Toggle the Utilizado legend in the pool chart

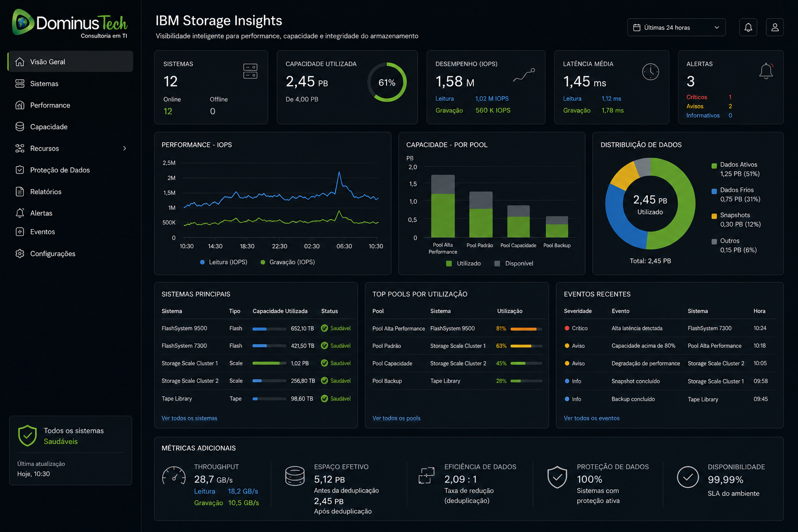click(x=463, y=263)
